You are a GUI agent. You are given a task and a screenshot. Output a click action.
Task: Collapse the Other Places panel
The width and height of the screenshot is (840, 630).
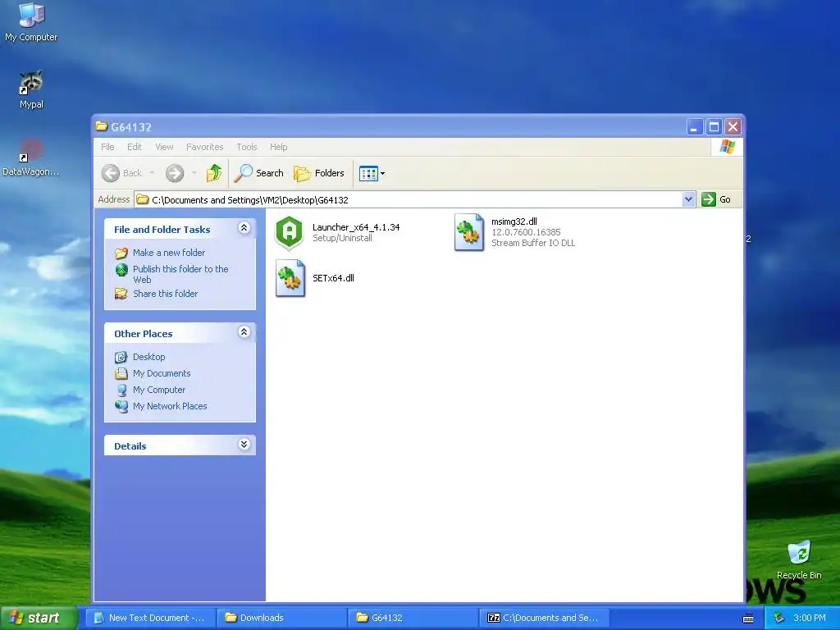click(244, 332)
